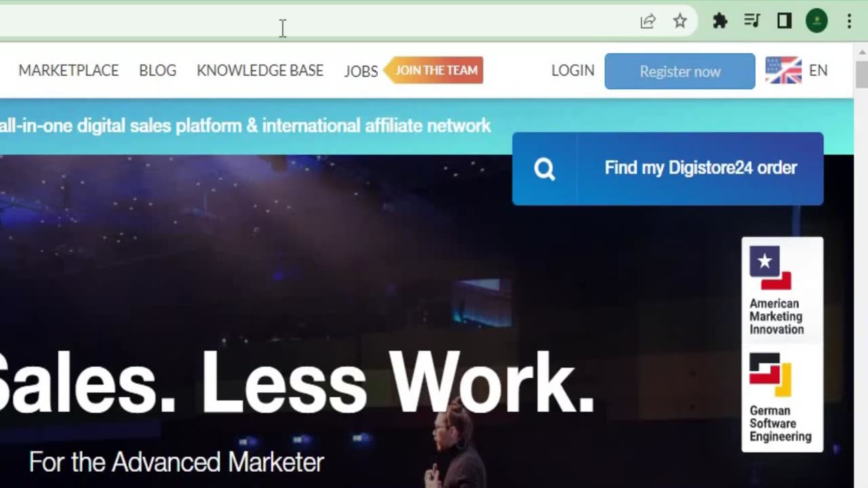Click the 'Less Work.' headline text
This screenshot has height=488, width=868.
(x=398, y=383)
